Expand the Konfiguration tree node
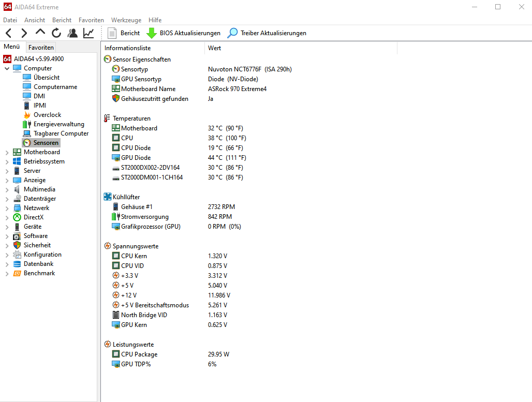532x402 pixels. point(7,255)
